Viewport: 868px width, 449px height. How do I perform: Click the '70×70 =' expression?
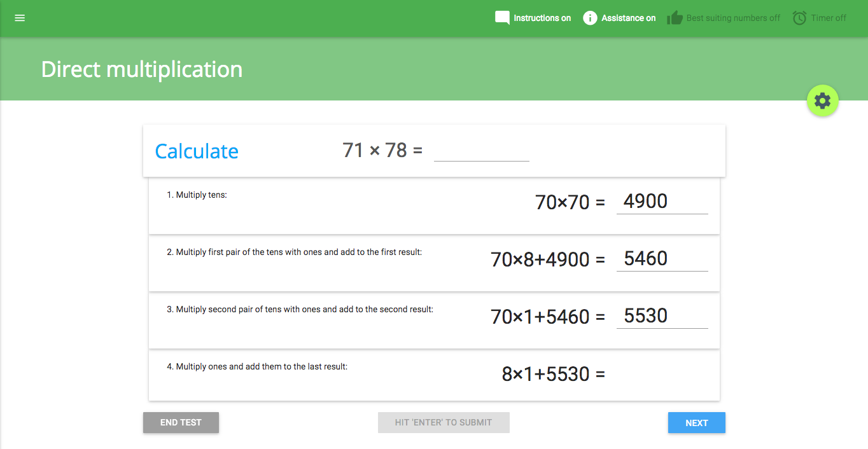[x=570, y=202]
